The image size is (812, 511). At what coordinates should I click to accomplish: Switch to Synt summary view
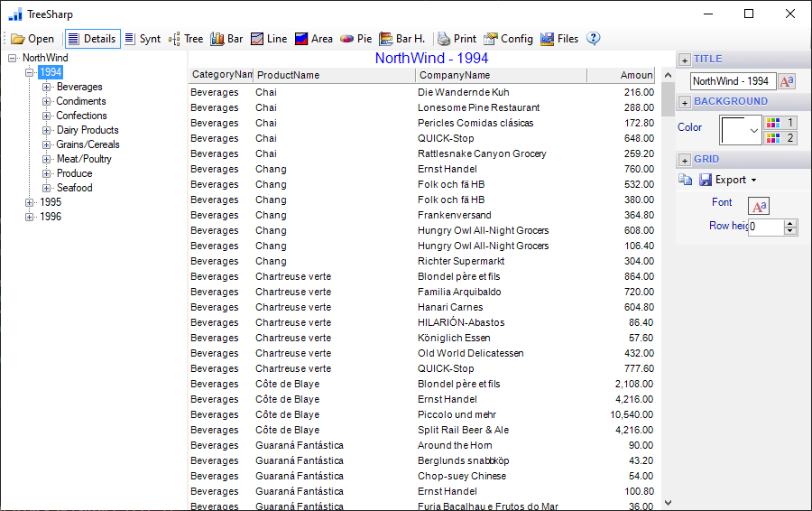tap(143, 39)
